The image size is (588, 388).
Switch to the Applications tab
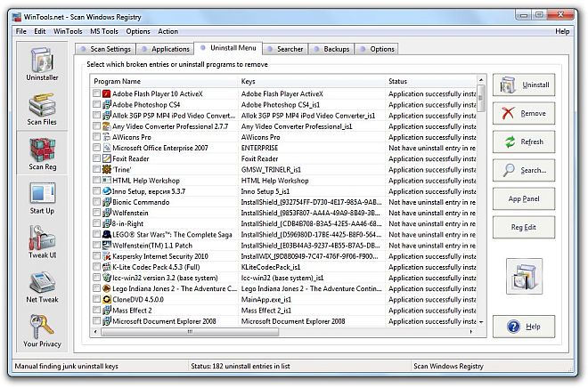166,49
